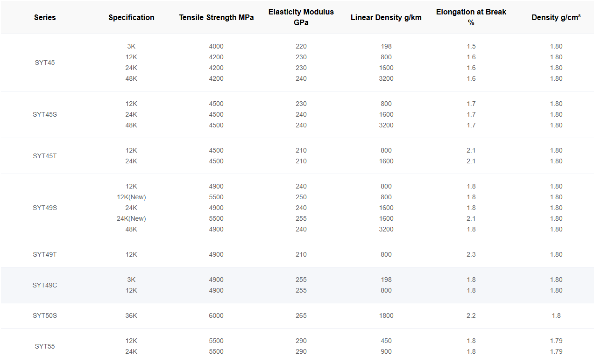
Task: Click the SYT45 series cell
Action: [x=45, y=63]
